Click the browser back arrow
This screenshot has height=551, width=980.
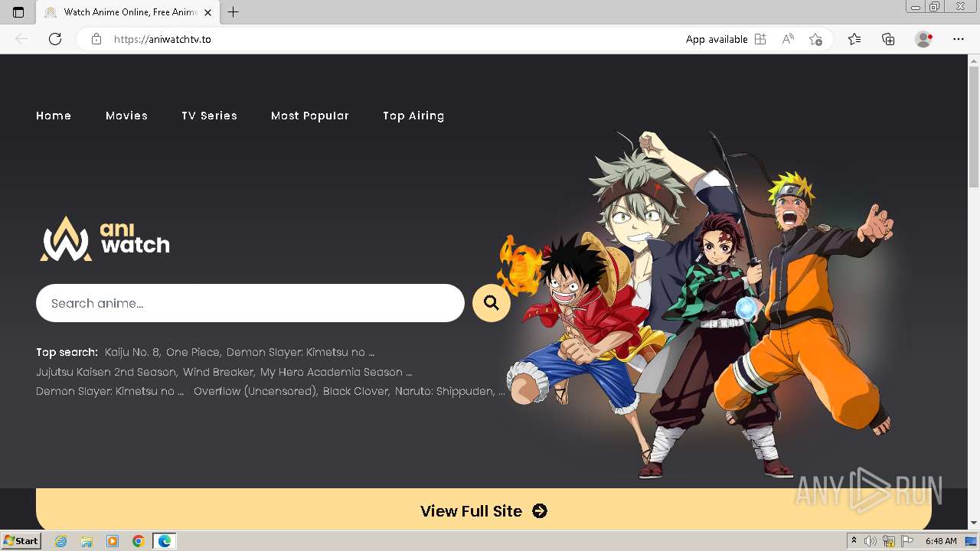click(x=21, y=39)
